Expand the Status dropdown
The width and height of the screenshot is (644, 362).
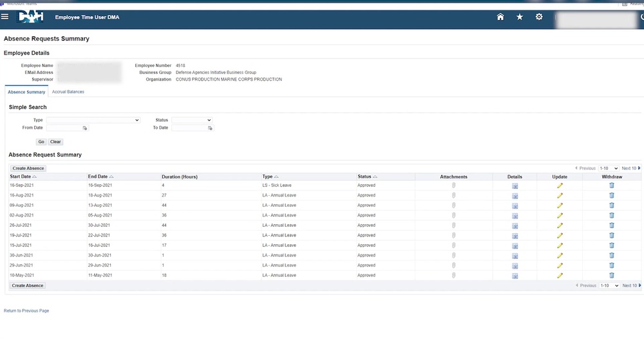[x=191, y=120]
